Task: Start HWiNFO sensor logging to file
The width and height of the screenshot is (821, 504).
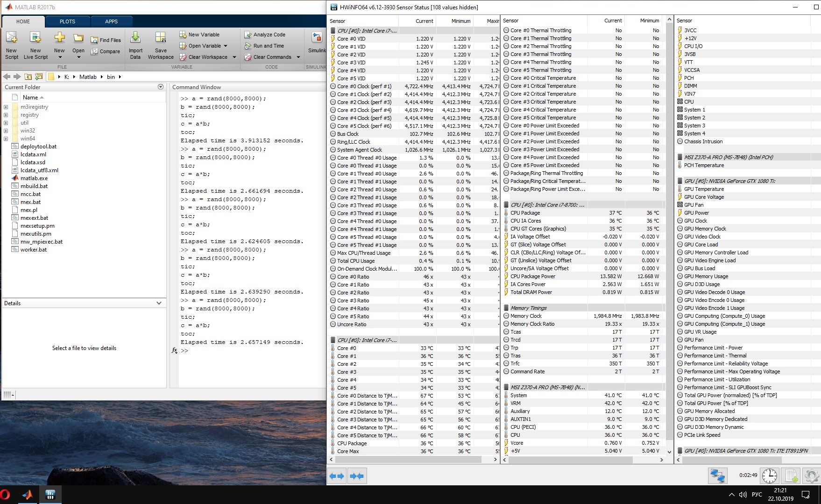Action: tap(792, 476)
